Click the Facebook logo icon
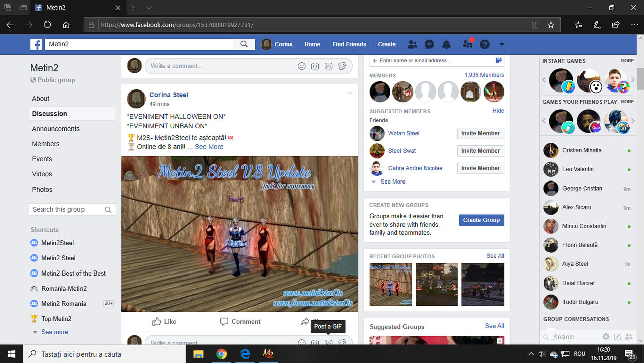The width and height of the screenshot is (644, 363). click(36, 44)
